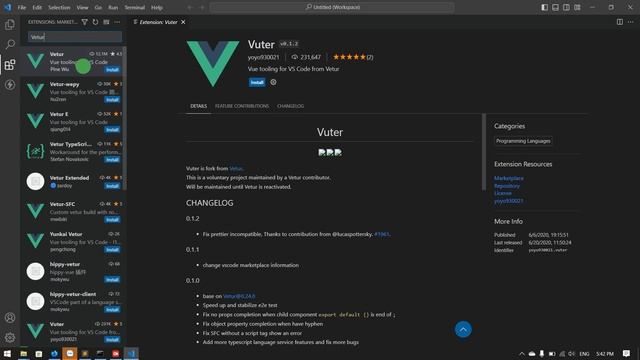Click the Vuter extension gear settings icon

coord(273,82)
